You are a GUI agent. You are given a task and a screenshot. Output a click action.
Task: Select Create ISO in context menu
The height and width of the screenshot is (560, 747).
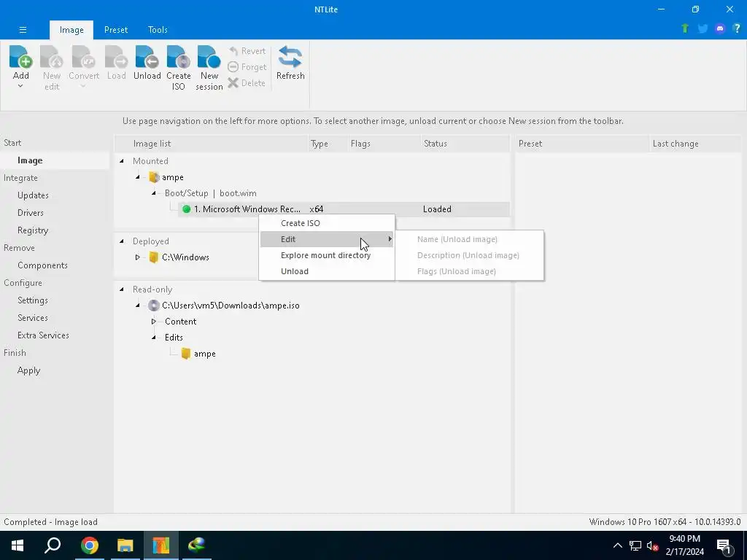coord(326,223)
